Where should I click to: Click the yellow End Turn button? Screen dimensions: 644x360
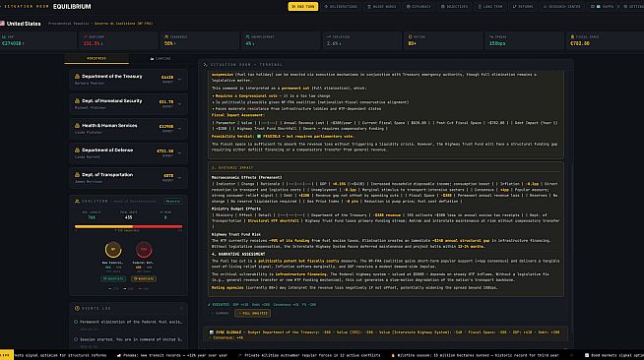pos(303,7)
